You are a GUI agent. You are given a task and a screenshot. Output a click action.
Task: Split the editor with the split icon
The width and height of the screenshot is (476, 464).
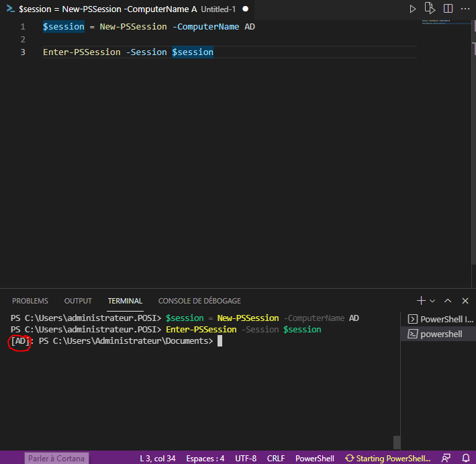click(448, 9)
